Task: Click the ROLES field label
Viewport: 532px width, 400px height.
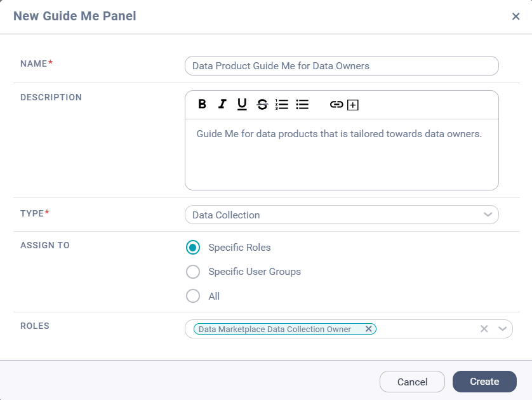Action: coord(35,326)
